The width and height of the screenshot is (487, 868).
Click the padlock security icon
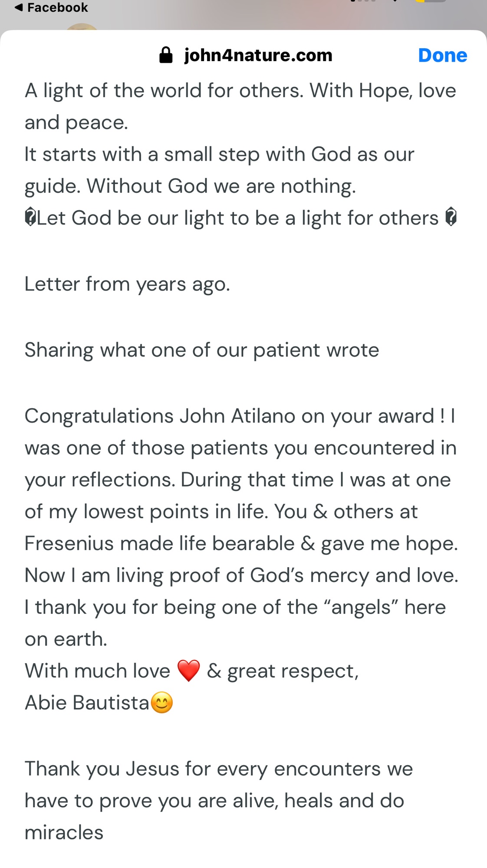pyautogui.click(x=166, y=56)
